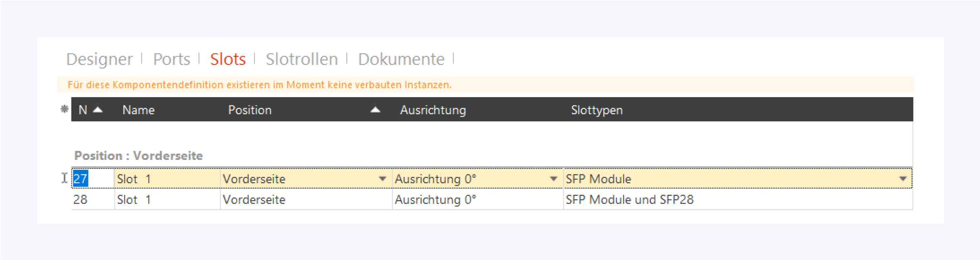
Task: Expand the Vorderseite position dropdown in row 27
Action: (x=382, y=179)
